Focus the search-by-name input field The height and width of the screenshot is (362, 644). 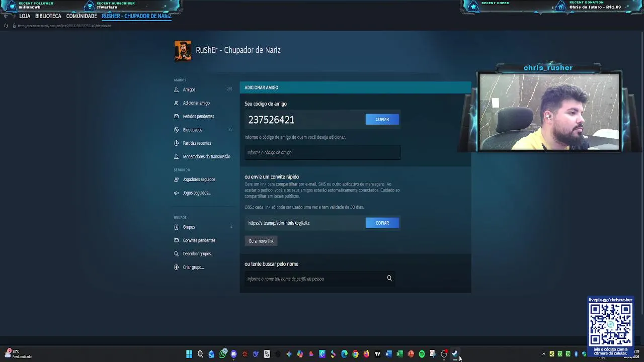(319, 279)
